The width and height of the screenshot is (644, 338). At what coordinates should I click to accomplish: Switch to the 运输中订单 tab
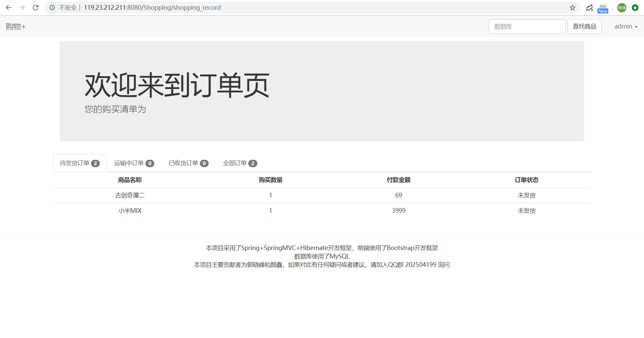coord(133,163)
